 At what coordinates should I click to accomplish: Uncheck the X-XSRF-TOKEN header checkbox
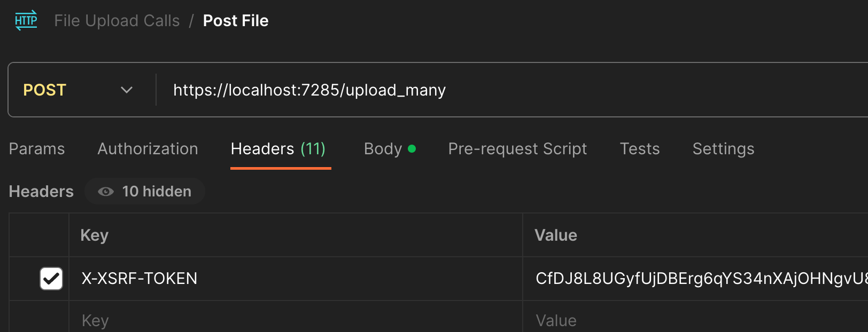click(51, 279)
